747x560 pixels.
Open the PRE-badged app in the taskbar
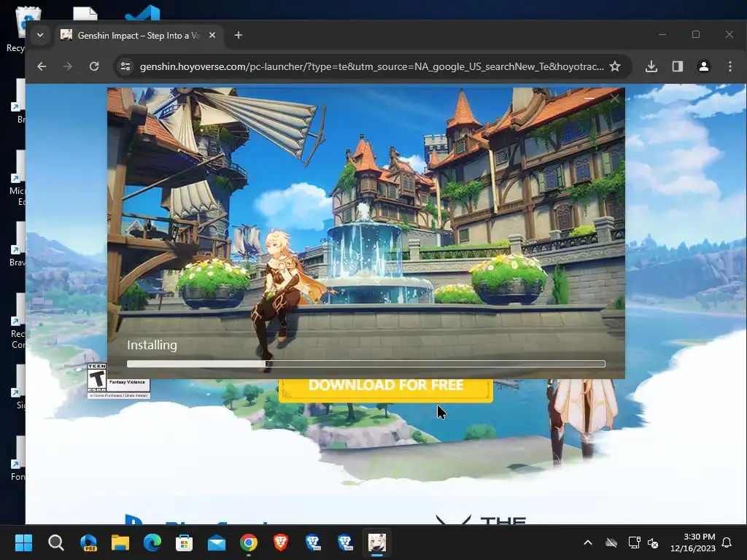pyautogui.click(x=88, y=542)
